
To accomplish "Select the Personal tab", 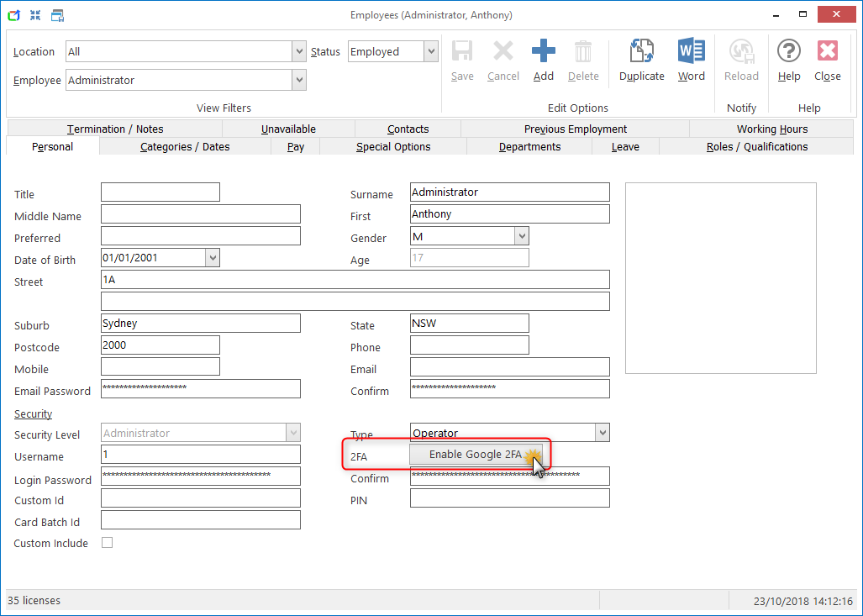I will pyautogui.click(x=52, y=146).
